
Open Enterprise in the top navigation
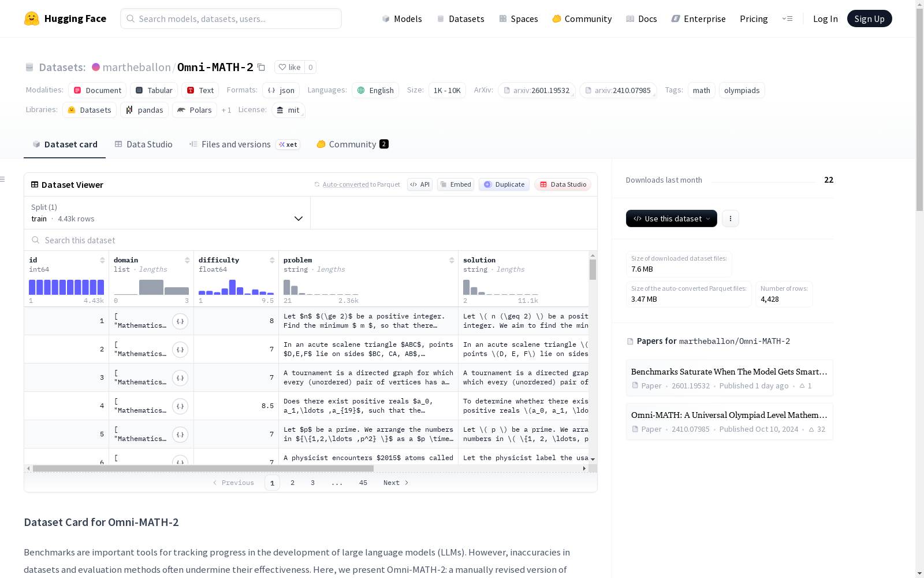[698, 18]
